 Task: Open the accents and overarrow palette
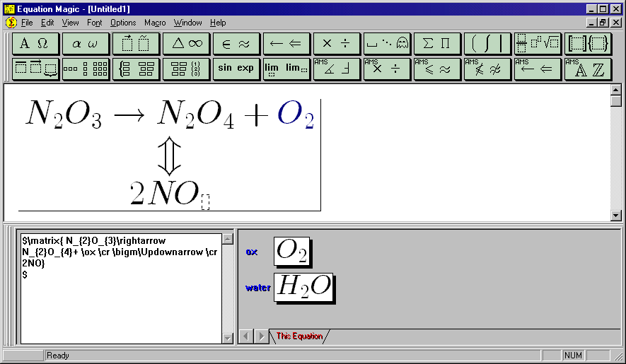[x=136, y=44]
